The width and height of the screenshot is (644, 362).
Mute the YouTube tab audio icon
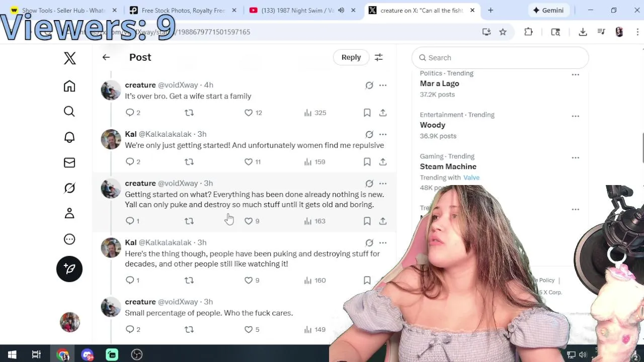pos(342,10)
